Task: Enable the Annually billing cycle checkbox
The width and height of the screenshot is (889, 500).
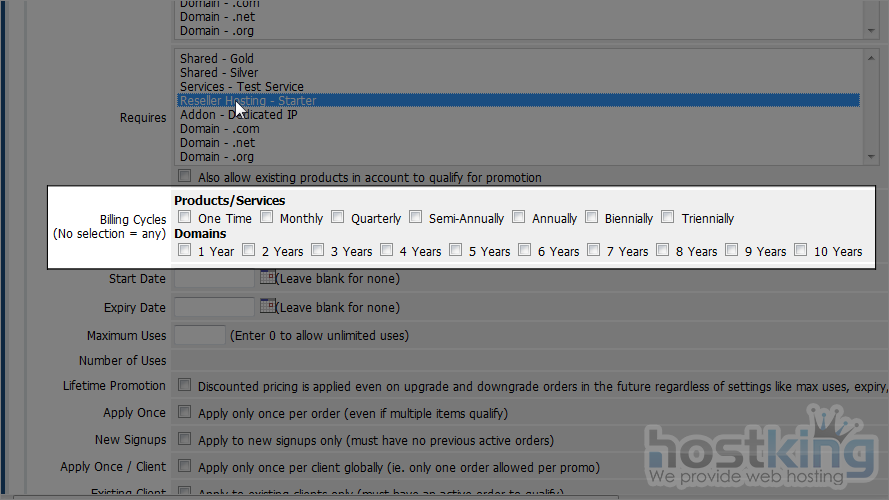Action: (519, 217)
